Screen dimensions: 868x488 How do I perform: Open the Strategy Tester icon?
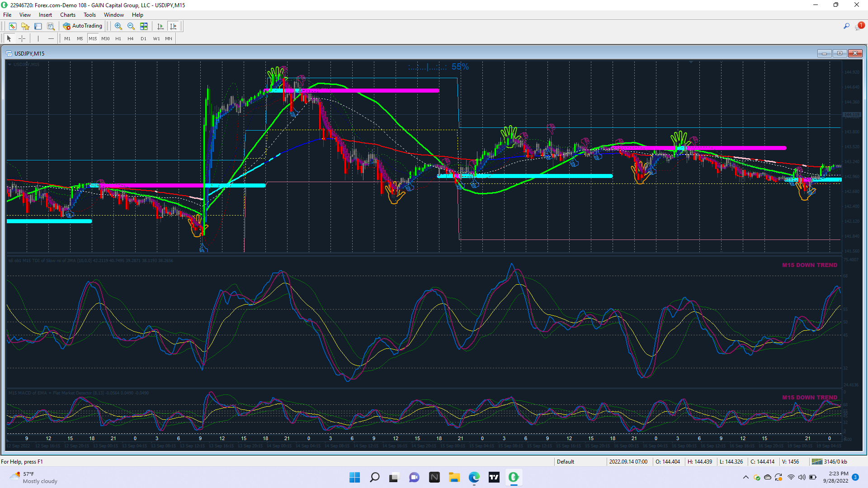tap(51, 26)
